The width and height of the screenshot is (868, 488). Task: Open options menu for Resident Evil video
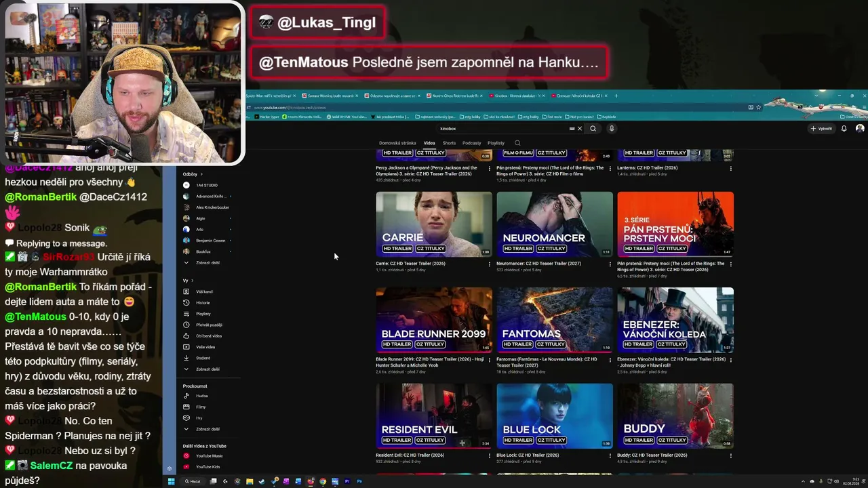point(490,455)
